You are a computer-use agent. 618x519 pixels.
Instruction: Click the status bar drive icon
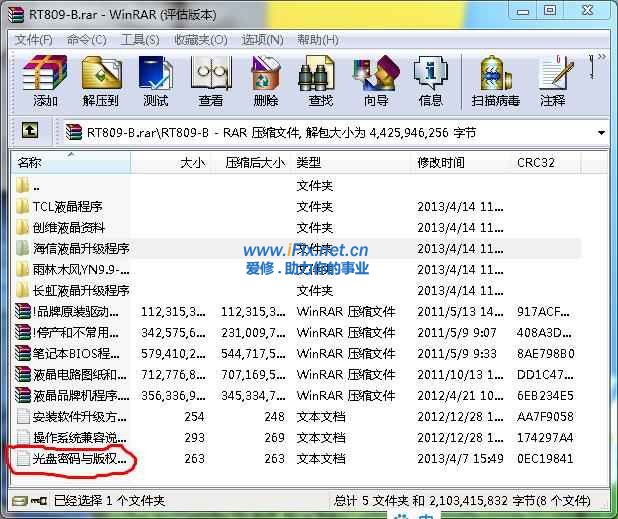(20, 501)
